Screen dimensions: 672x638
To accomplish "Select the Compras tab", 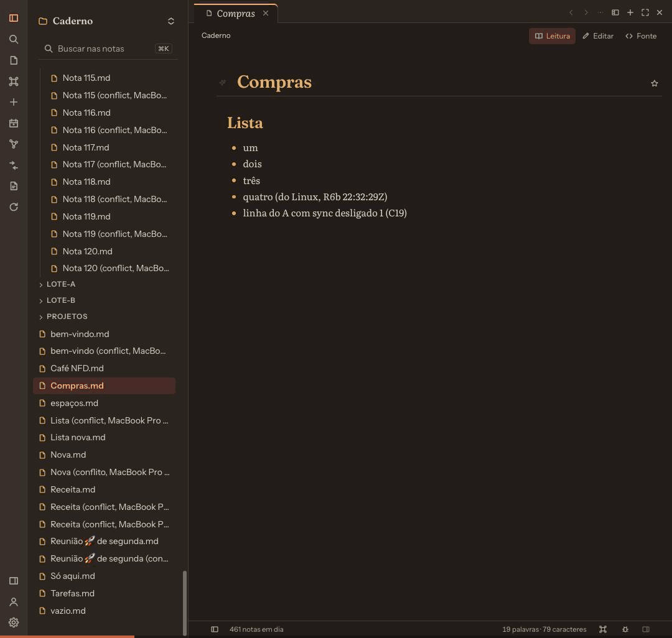I will click(235, 13).
